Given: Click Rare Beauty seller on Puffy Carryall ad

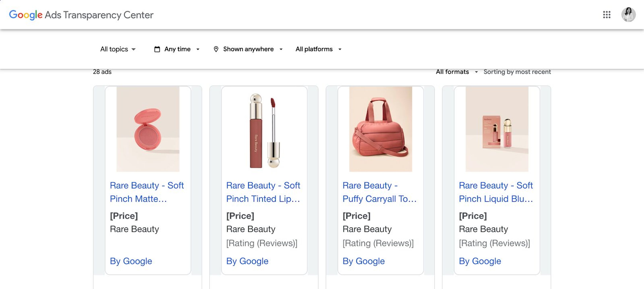Looking at the screenshot, I should tap(367, 229).
